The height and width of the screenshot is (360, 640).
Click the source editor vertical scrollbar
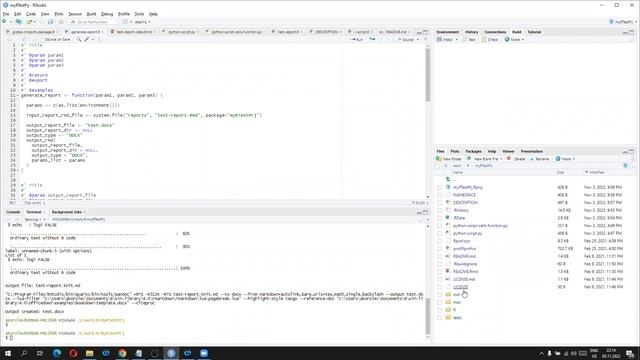point(427,76)
